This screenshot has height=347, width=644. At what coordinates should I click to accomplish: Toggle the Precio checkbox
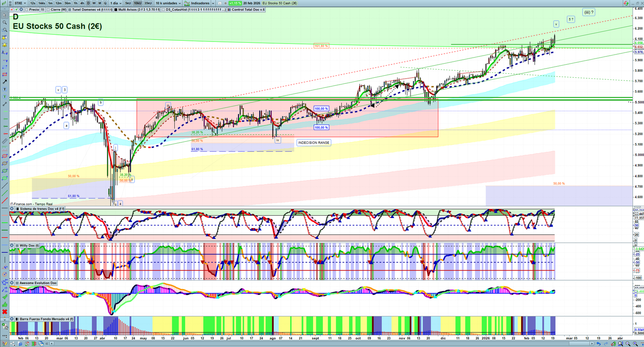[26, 10]
